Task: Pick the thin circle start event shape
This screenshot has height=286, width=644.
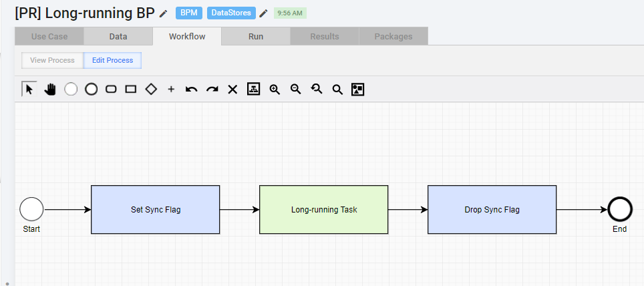Action: coord(71,89)
